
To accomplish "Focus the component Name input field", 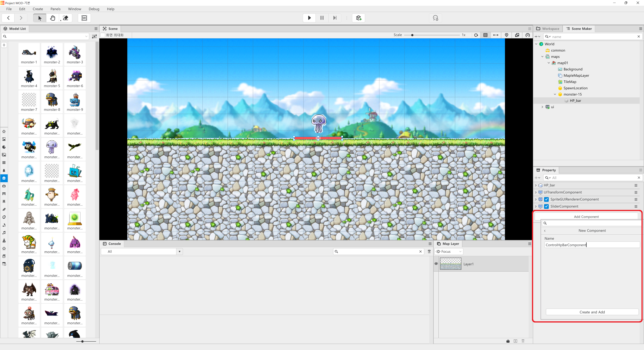I will (592, 245).
